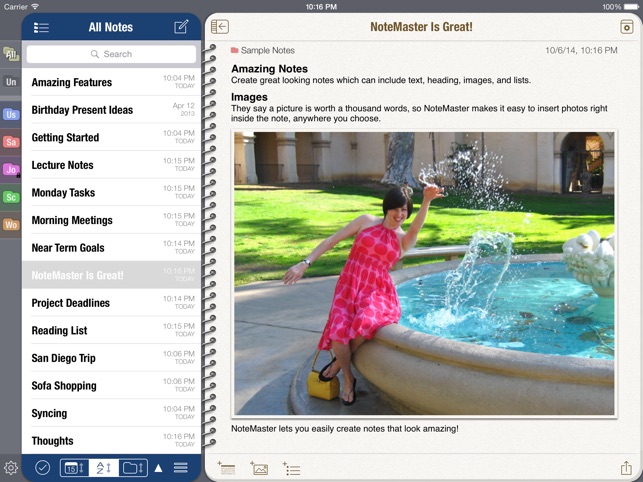Tap the "Images" heading in the note
This screenshot has height=482, width=643.
[x=249, y=97]
